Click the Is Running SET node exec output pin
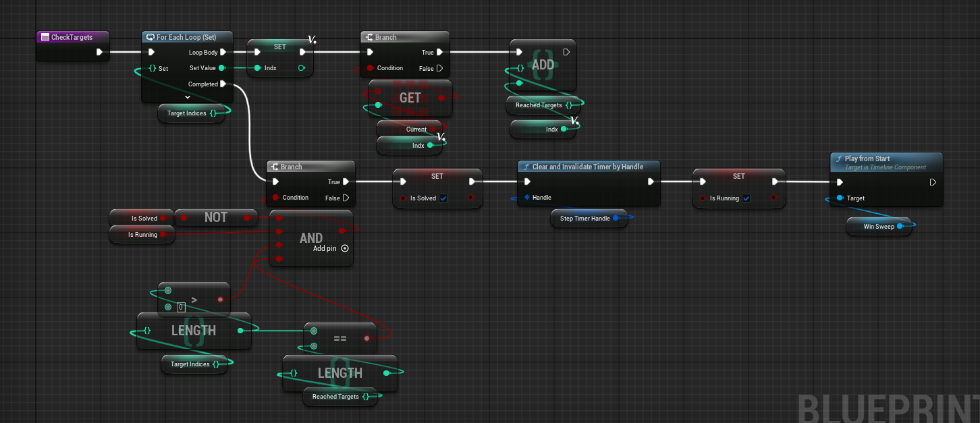This screenshot has height=423, width=980. tap(775, 181)
